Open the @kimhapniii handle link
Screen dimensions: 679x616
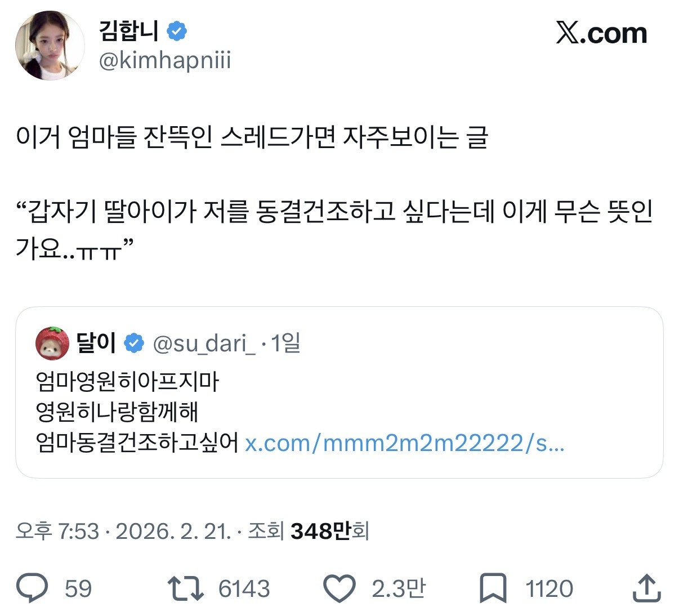[x=165, y=60]
